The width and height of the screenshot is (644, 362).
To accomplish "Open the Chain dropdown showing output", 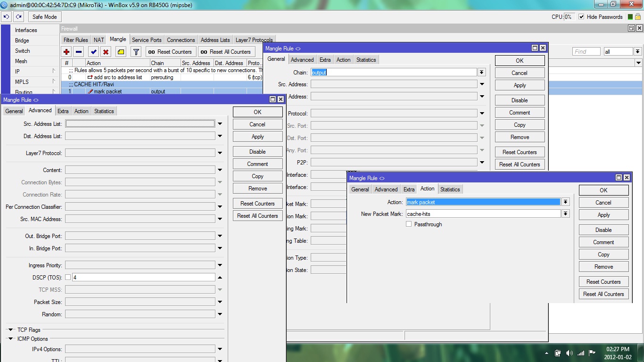I will click(481, 73).
